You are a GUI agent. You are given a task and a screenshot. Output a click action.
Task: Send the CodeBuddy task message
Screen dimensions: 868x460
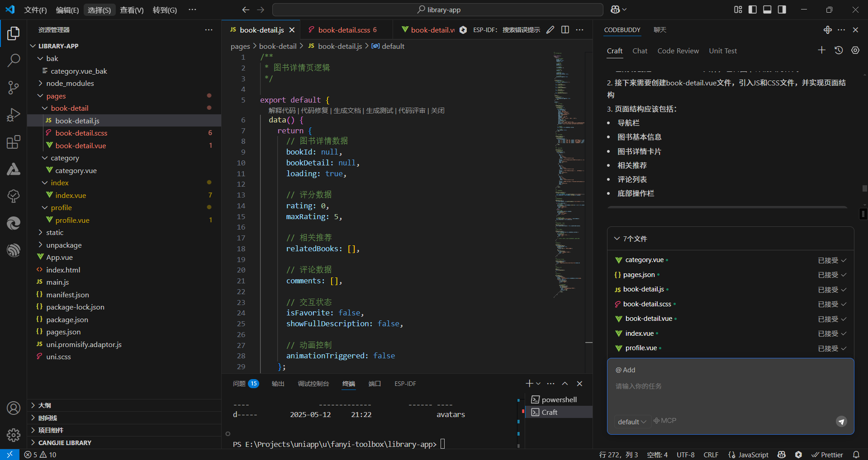pyautogui.click(x=841, y=422)
